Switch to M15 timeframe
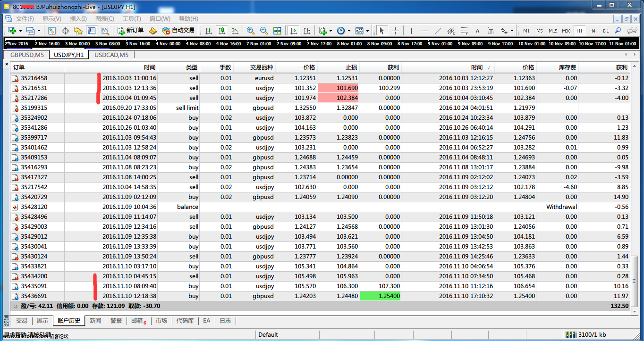The image size is (644, 341). (553, 31)
